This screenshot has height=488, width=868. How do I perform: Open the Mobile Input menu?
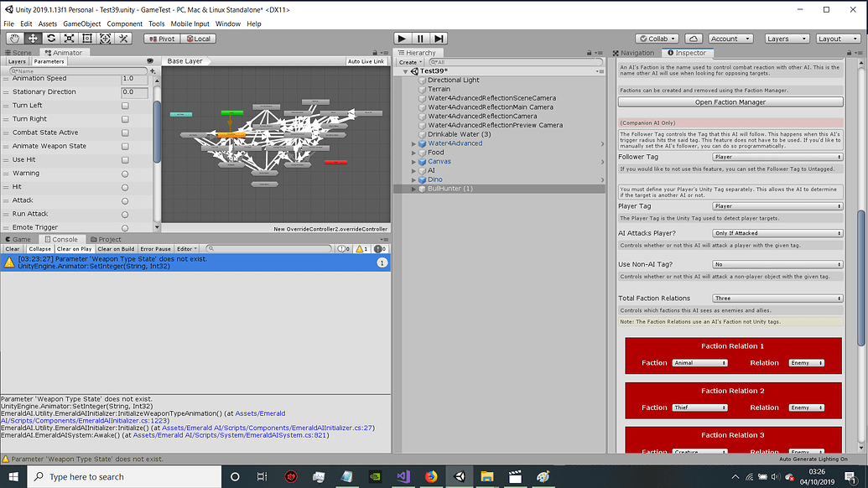[x=190, y=23]
